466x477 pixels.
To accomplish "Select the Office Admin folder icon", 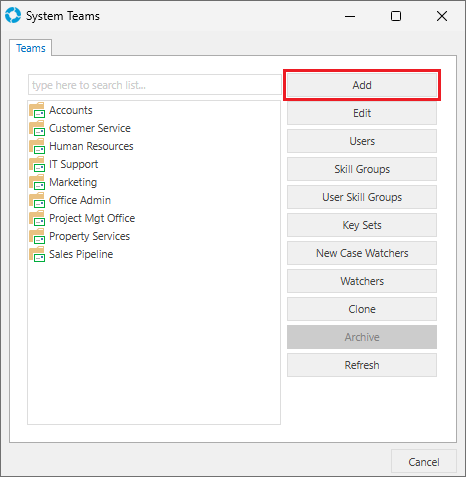I will (37, 200).
